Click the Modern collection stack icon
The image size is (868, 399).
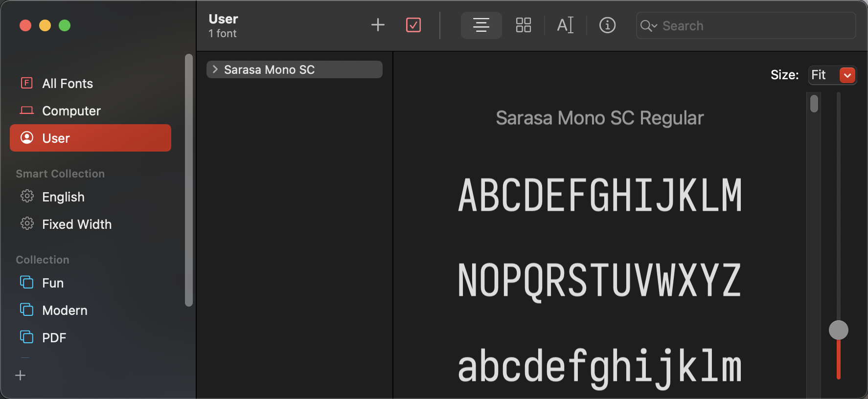[27, 310]
